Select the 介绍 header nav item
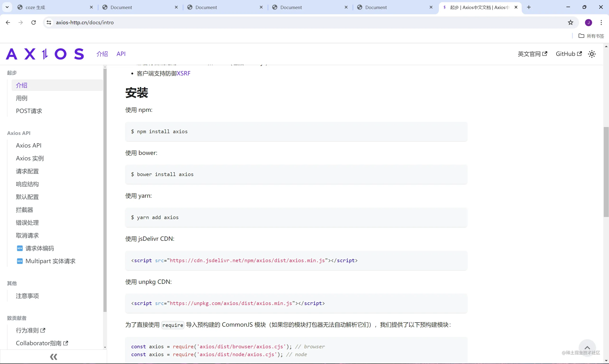This screenshot has height=364, width=609. (102, 54)
